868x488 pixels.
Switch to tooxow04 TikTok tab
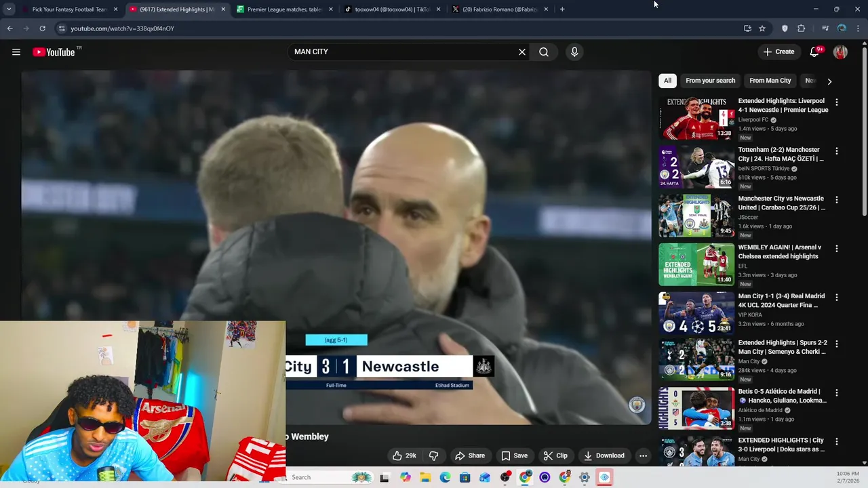click(392, 9)
